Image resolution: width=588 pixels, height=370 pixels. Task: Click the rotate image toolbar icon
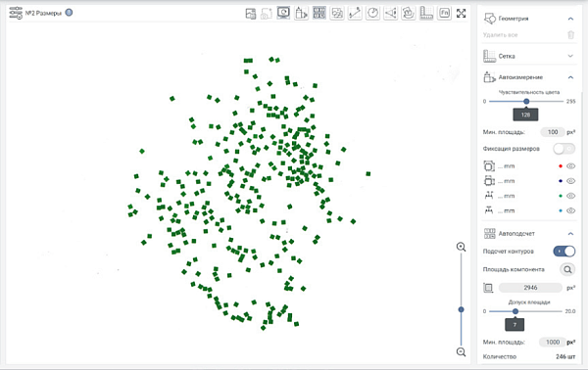[409, 14]
